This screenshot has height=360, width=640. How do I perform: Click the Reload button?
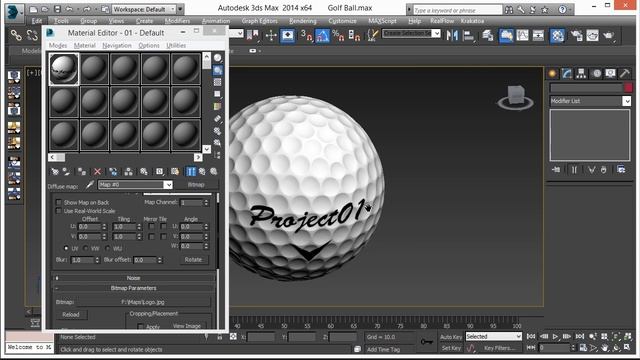(71, 315)
